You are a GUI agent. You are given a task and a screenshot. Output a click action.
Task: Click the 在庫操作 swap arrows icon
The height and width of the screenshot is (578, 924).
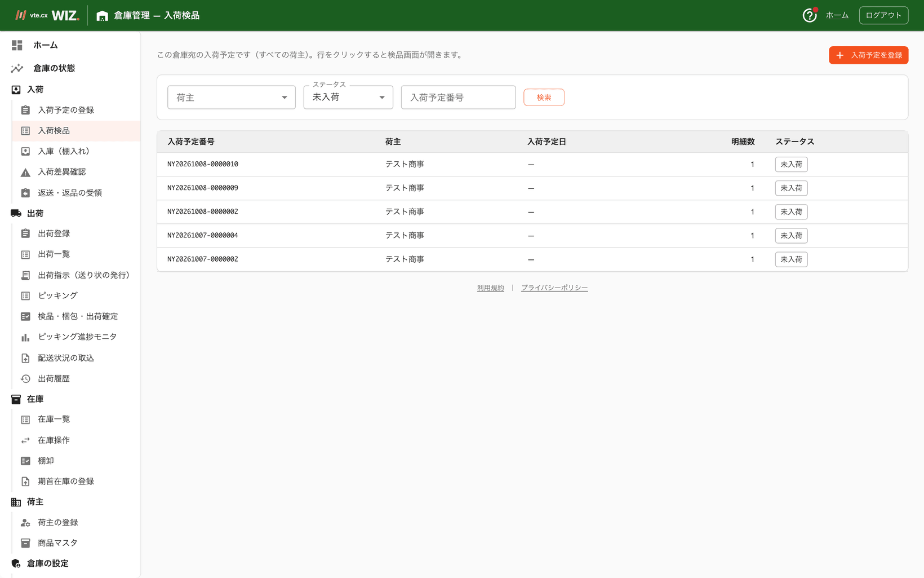pos(25,440)
